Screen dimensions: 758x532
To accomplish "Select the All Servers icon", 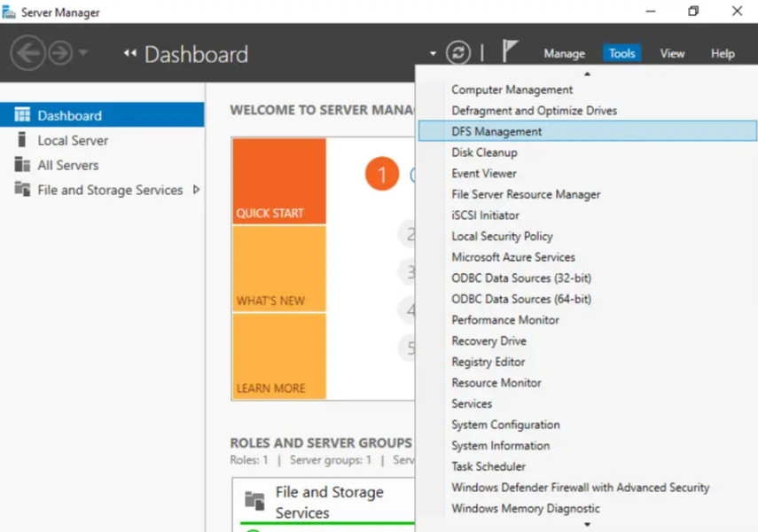I will (22, 164).
